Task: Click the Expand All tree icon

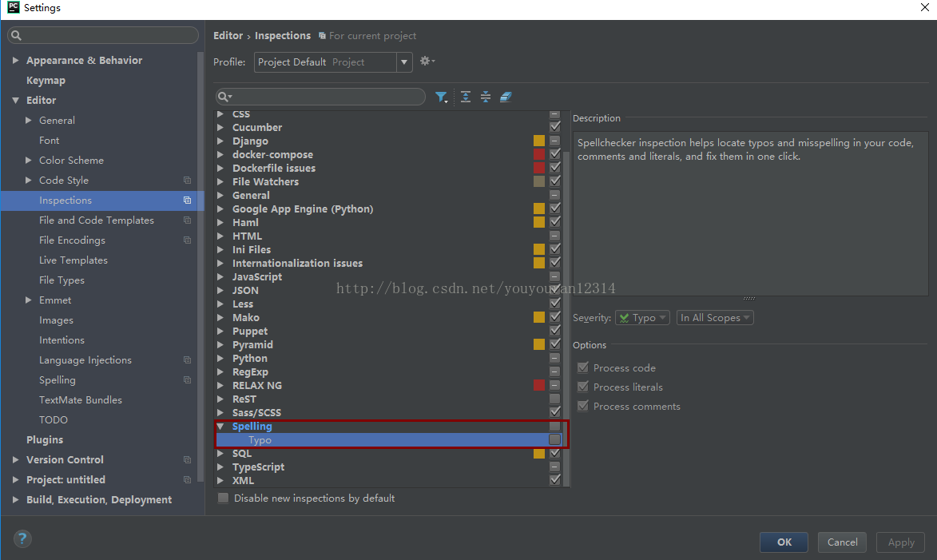Action: coord(466,97)
